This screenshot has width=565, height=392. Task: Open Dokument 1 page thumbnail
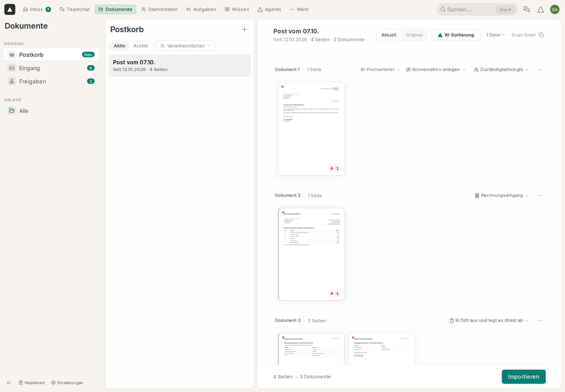click(x=311, y=129)
